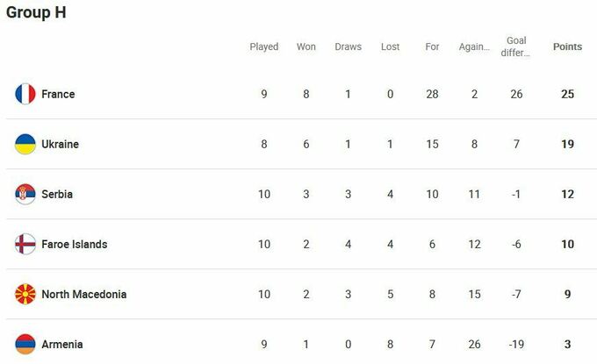Click the Won column header

click(306, 46)
